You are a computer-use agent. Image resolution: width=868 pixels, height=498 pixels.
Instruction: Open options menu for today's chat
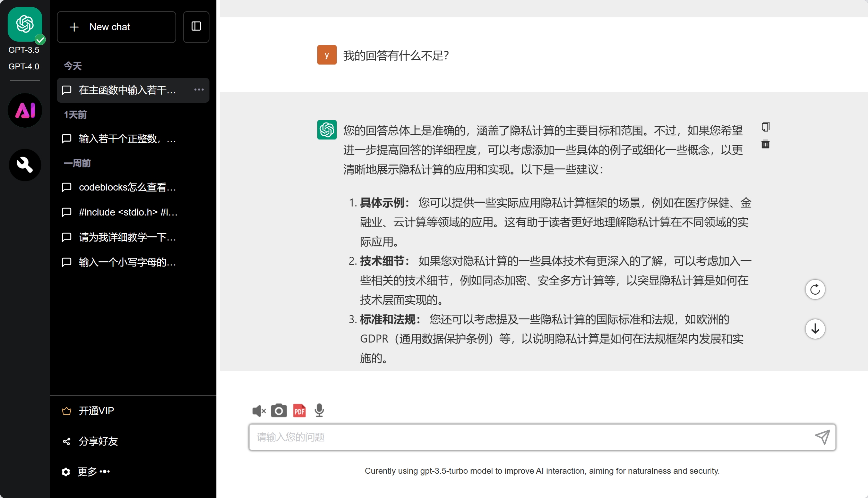[199, 90]
